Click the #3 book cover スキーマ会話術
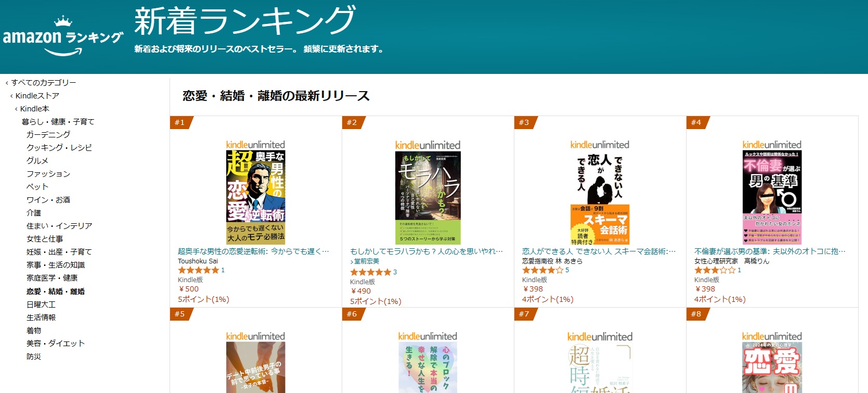 [x=600, y=198]
